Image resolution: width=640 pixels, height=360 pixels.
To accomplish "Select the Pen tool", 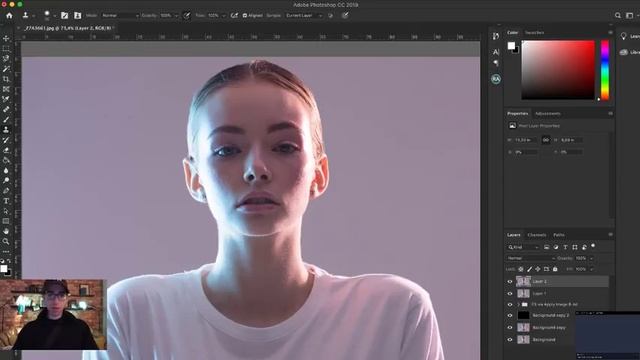I will (x=6, y=191).
